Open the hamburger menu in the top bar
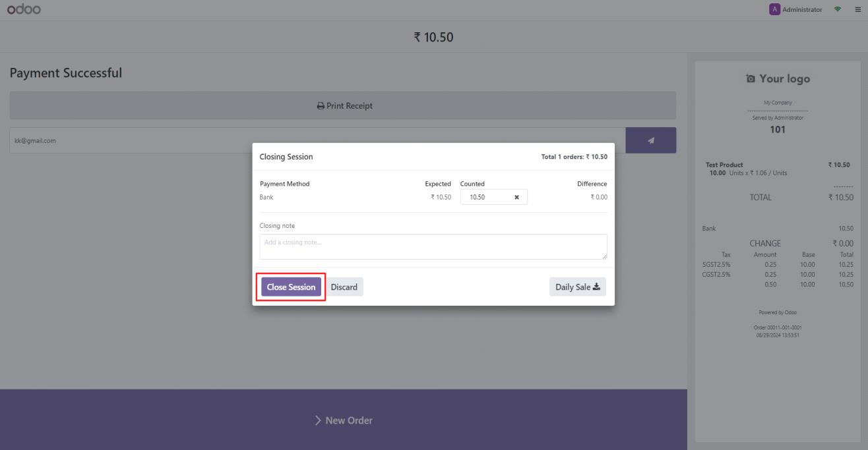 point(857,10)
